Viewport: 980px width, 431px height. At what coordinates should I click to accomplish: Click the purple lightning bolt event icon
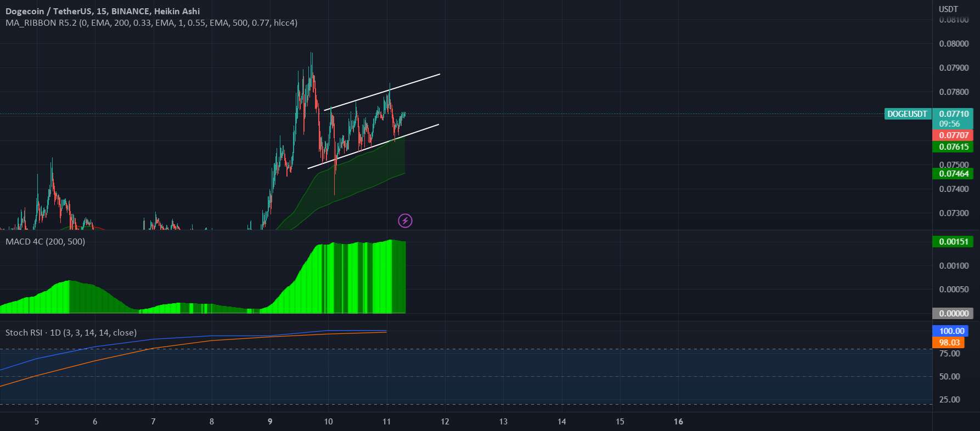click(x=405, y=221)
